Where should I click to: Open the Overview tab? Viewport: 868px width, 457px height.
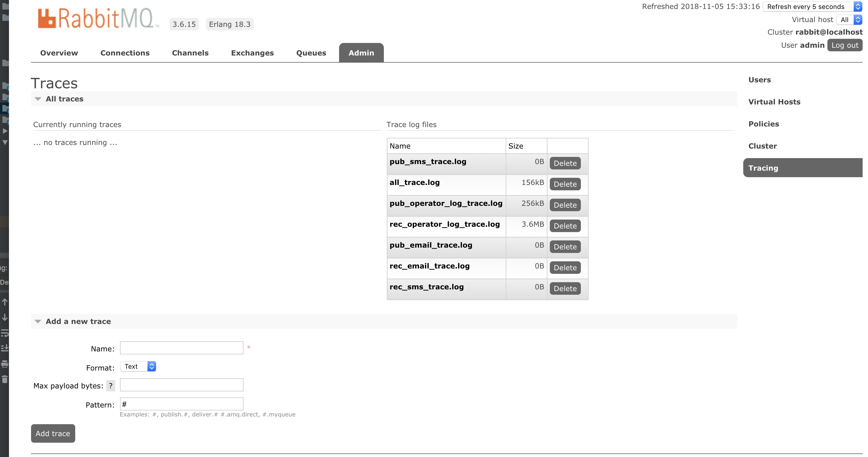(x=59, y=53)
